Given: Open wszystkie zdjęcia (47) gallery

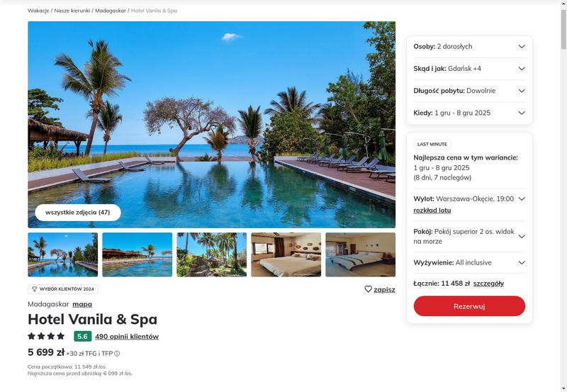Looking at the screenshot, I should (x=78, y=212).
